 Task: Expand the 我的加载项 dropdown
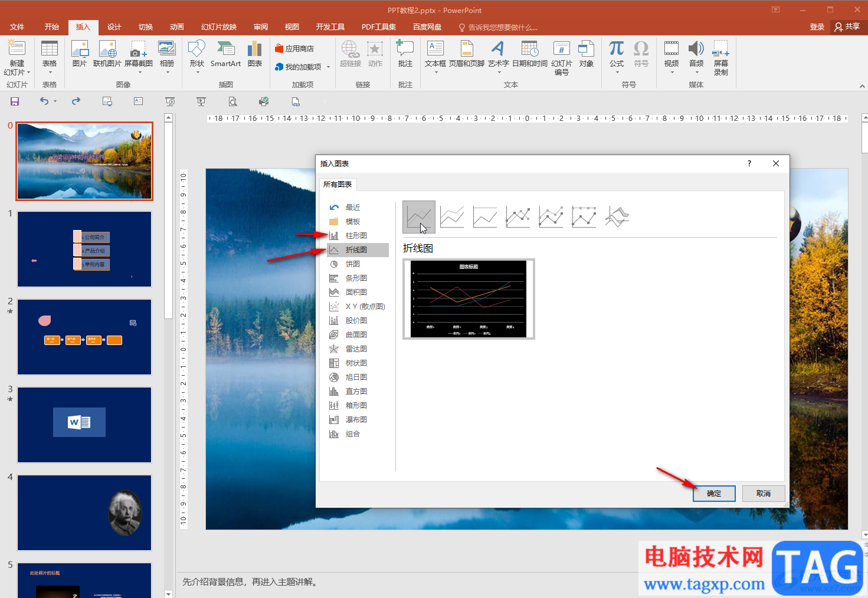(x=328, y=67)
